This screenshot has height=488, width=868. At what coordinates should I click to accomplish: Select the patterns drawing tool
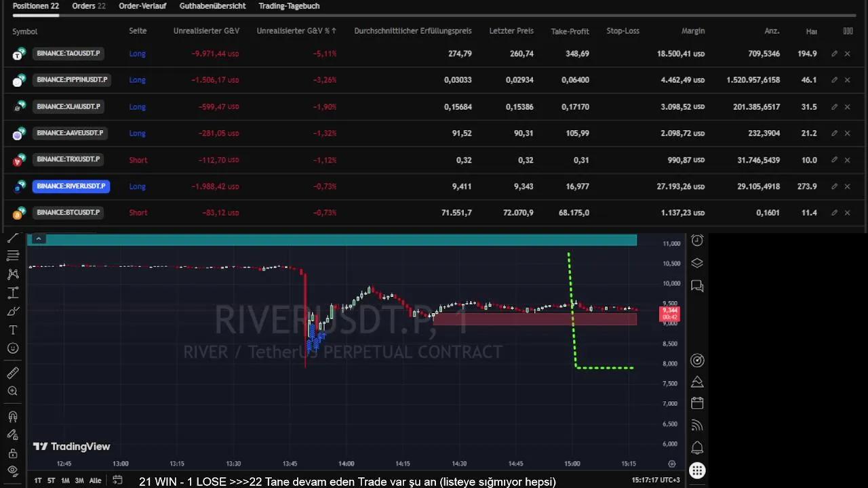[x=13, y=274]
